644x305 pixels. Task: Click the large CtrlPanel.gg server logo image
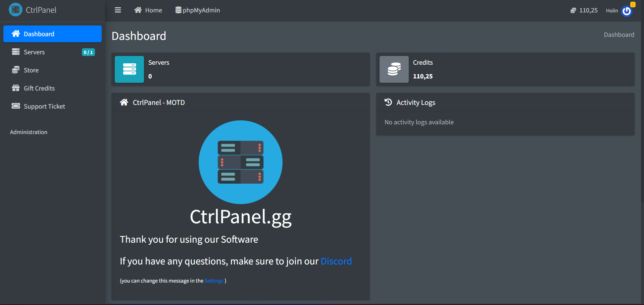241,162
